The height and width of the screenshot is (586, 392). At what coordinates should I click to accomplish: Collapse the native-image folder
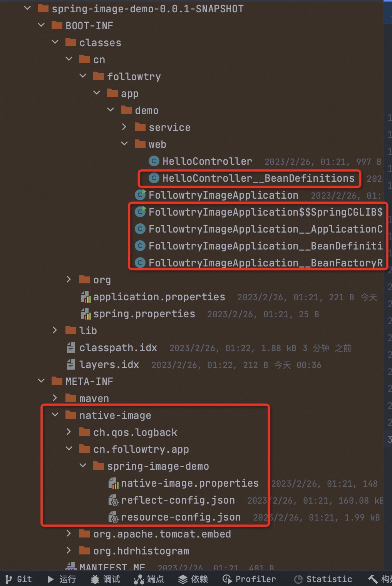click(55, 415)
